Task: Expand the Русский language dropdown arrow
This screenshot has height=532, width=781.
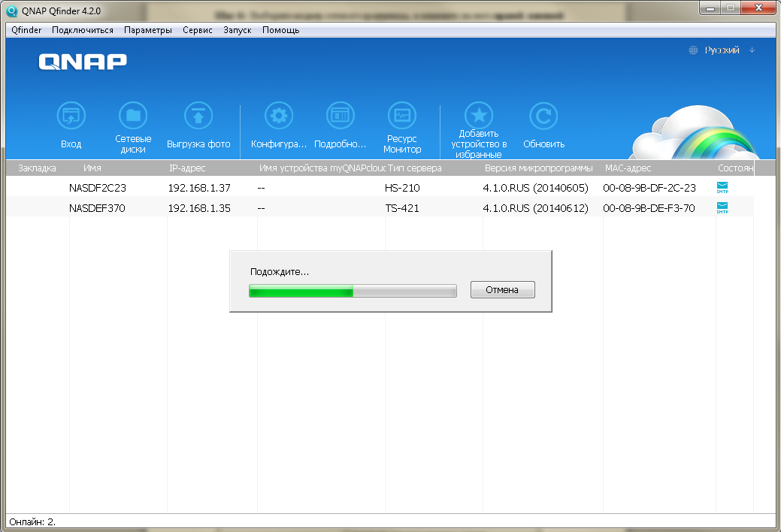Action: pyautogui.click(x=752, y=50)
